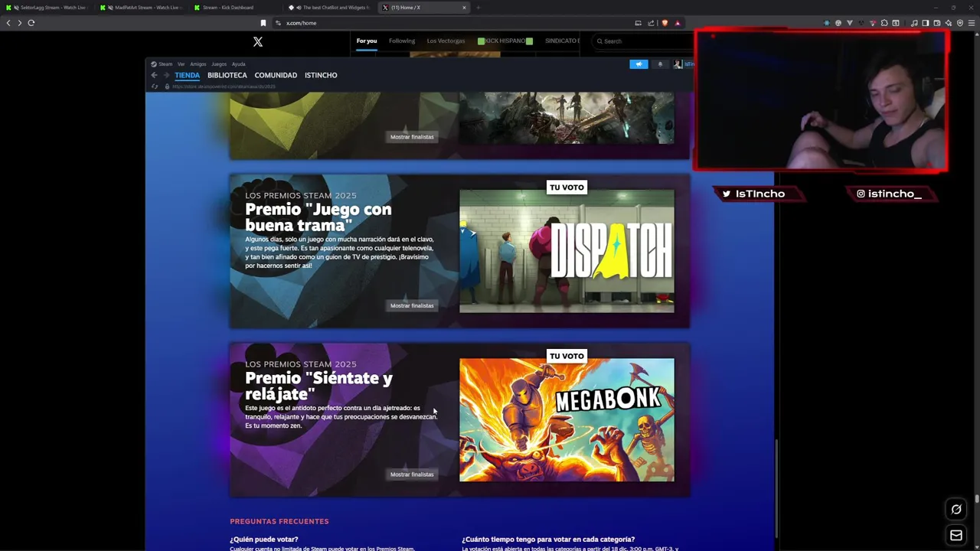Open the extensions puzzle icon
Screen dimensions: 980x551
884,23
